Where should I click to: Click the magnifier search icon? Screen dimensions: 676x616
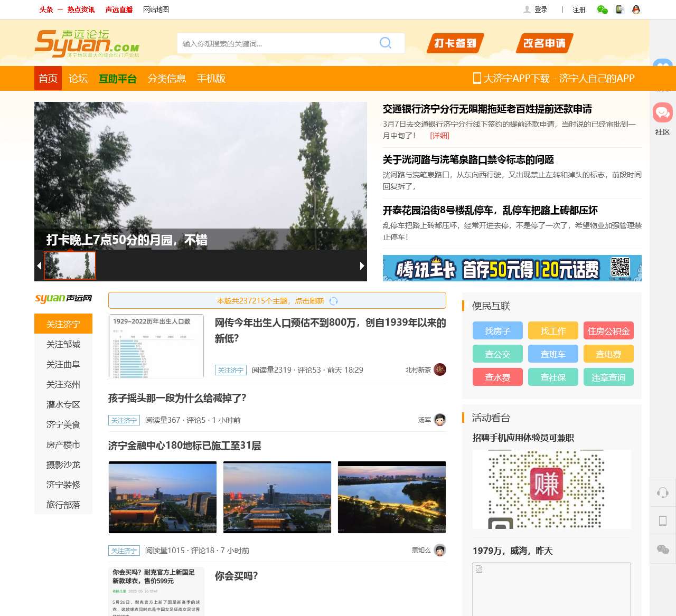tap(386, 43)
